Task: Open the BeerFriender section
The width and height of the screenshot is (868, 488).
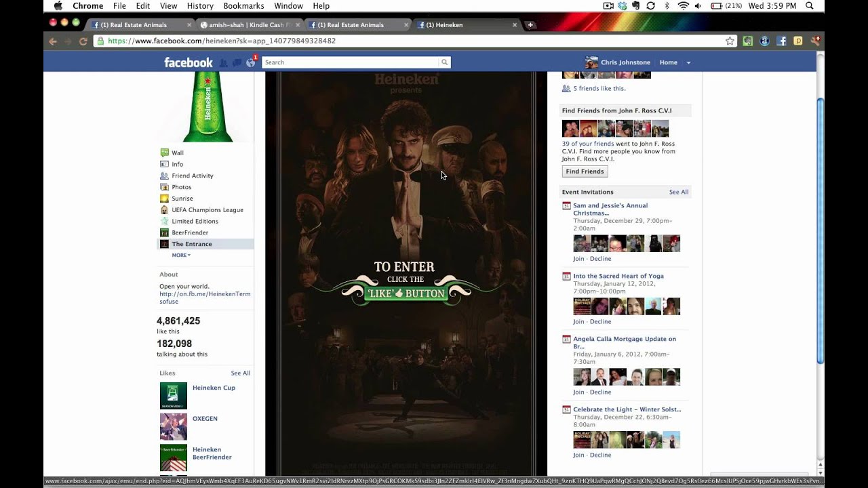Action: click(190, 233)
